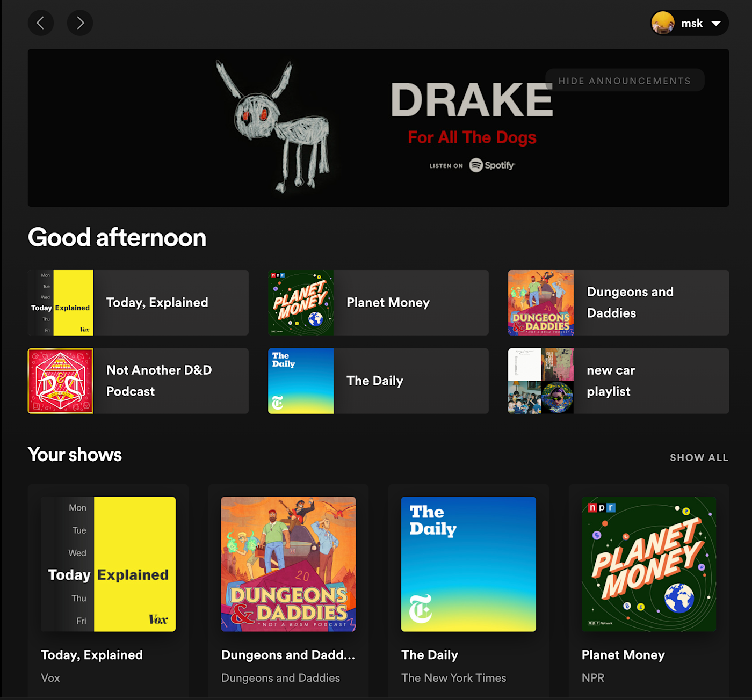Click the Spotify logo in the banner
Image resolution: width=752 pixels, height=700 pixels.
[491, 165]
